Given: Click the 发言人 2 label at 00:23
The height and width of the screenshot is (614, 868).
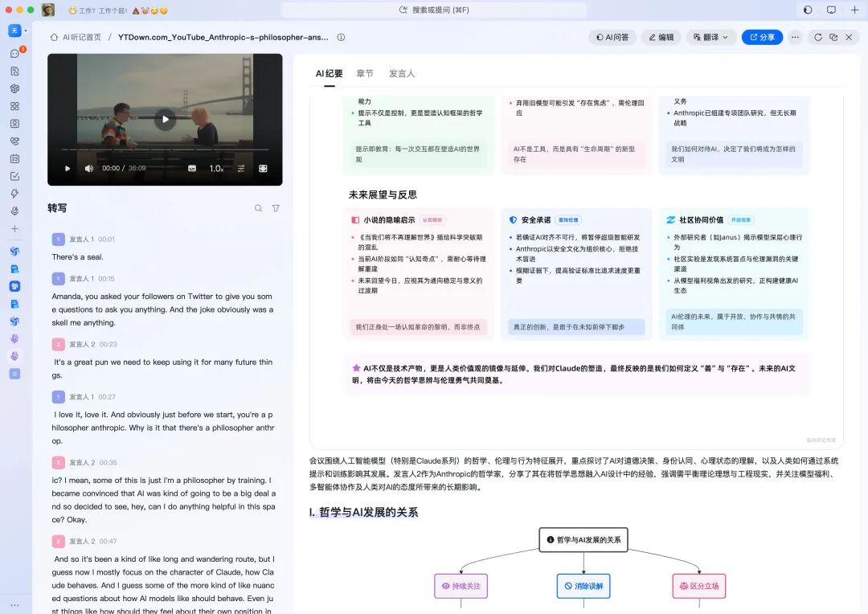Looking at the screenshot, I should (82, 345).
